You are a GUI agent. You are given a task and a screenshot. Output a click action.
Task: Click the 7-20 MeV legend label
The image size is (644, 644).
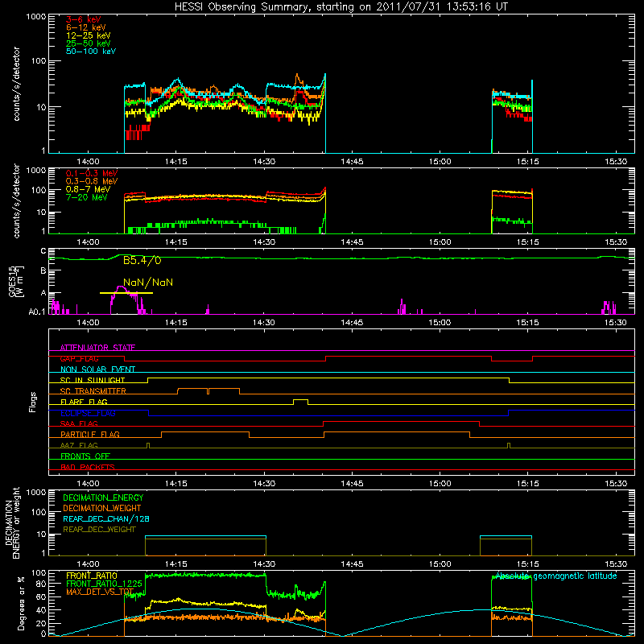(x=87, y=197)
